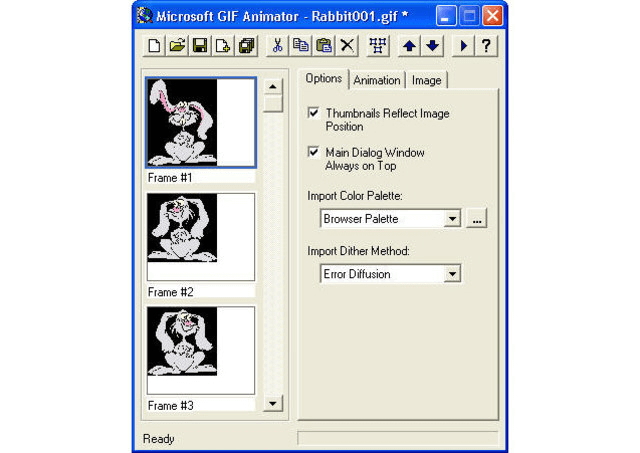Screen dimensions: 640x453
Task: Move frame down with down arrow
Action: (x=433, y=45)
